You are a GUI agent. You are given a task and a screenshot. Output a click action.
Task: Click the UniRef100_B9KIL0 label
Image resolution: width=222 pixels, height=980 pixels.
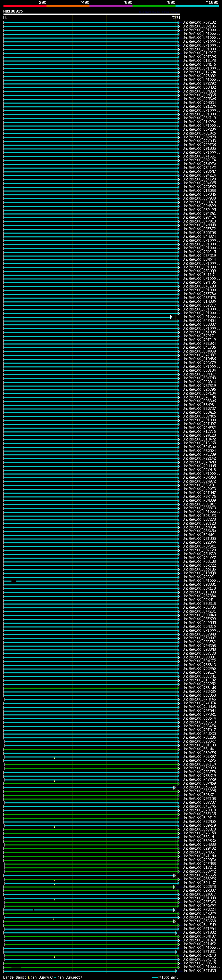199,764
